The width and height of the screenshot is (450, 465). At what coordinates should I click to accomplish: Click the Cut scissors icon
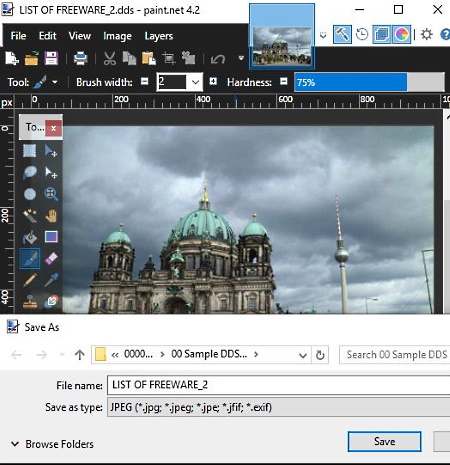click(110, 59)
